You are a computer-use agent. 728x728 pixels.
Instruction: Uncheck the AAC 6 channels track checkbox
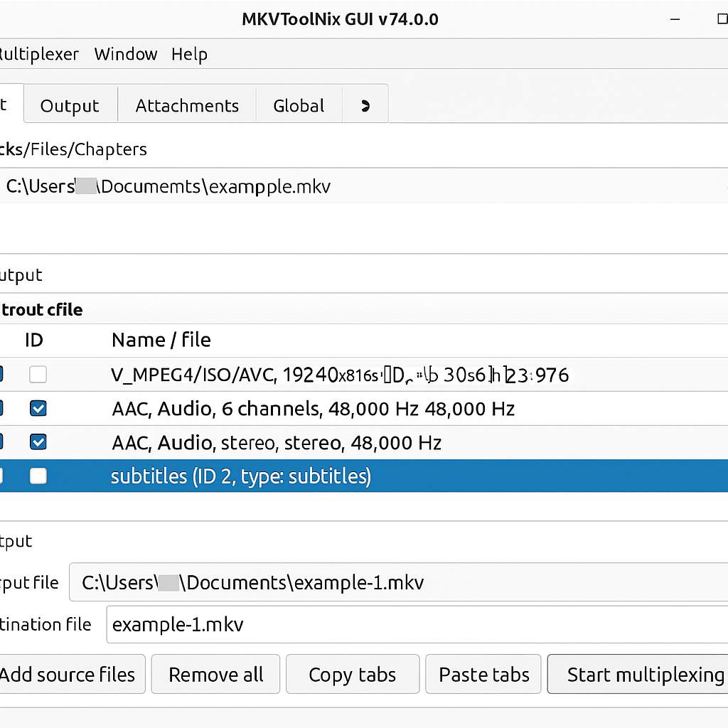tap(38, 409)
